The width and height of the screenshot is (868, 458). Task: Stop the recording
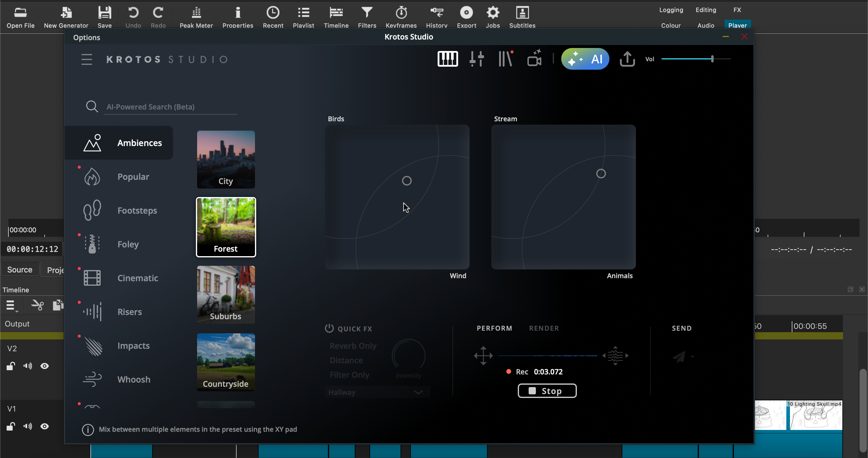546,391
